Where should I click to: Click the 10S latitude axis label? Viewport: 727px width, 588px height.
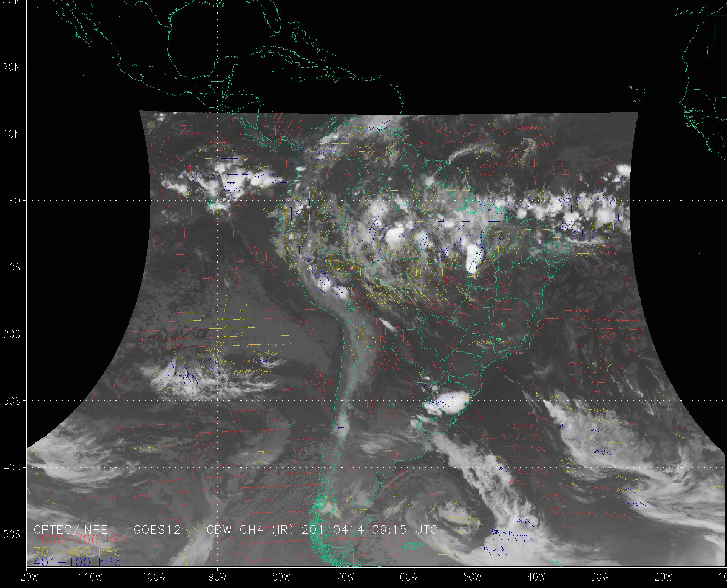12,268
